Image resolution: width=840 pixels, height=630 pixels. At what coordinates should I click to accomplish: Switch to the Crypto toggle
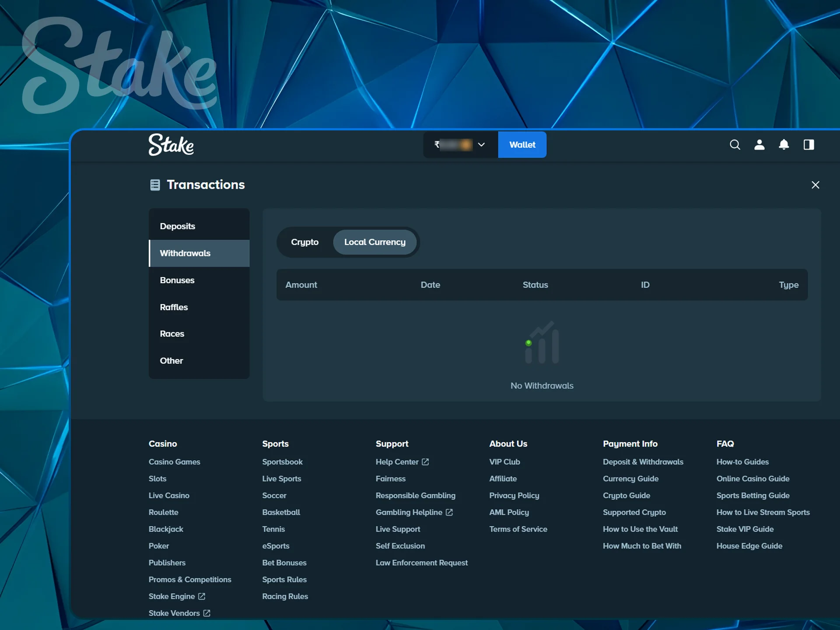(305, 242)
